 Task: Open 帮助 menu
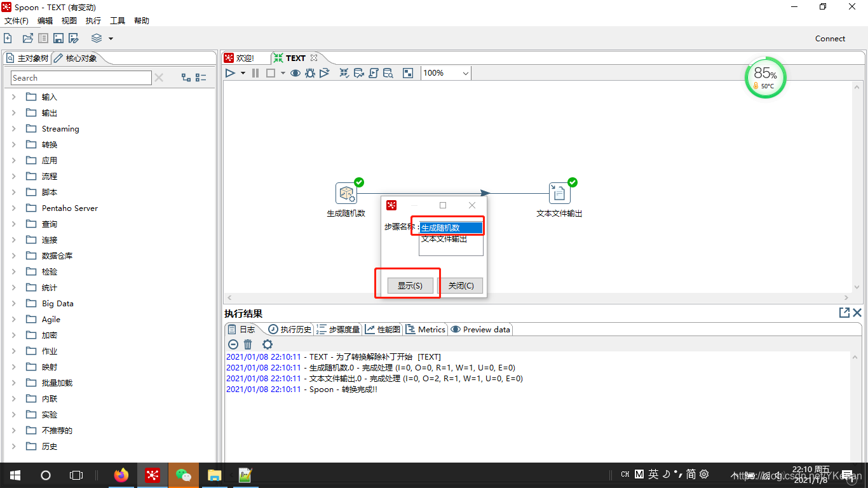[142, 21]
